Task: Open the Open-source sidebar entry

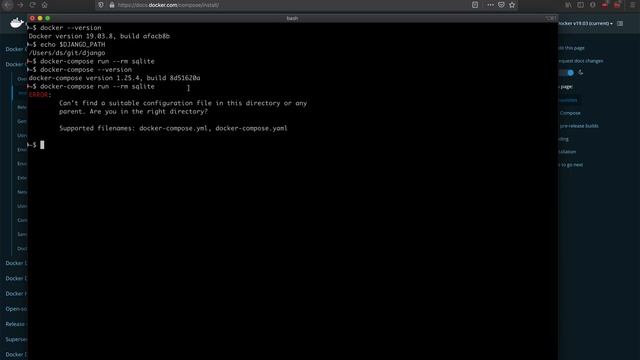Action: point(16,309)
